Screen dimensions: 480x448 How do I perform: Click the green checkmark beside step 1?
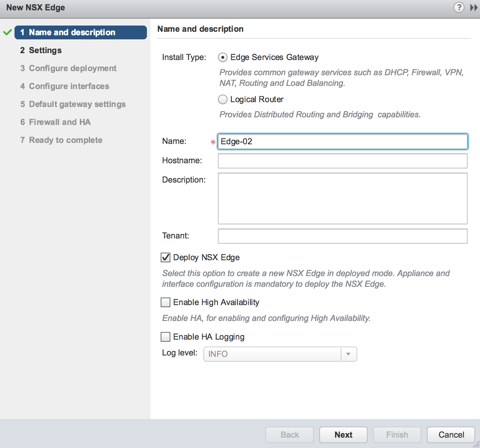(8, 32)
